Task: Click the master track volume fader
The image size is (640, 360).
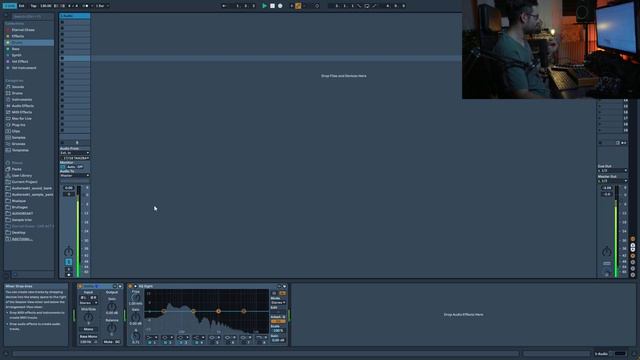Action: (616, 231)
